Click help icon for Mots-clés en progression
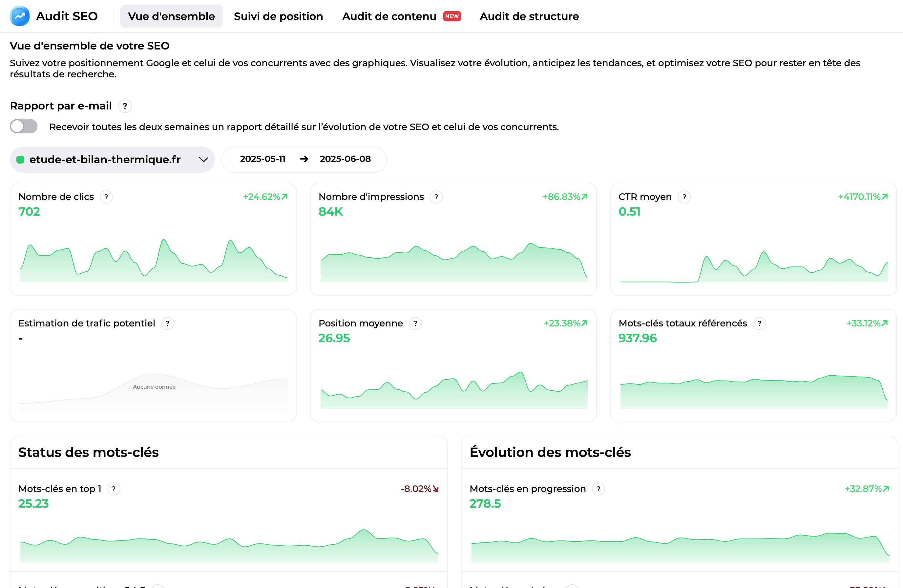The height and width of the screenshot is (588, 903). tap(598, 489)
